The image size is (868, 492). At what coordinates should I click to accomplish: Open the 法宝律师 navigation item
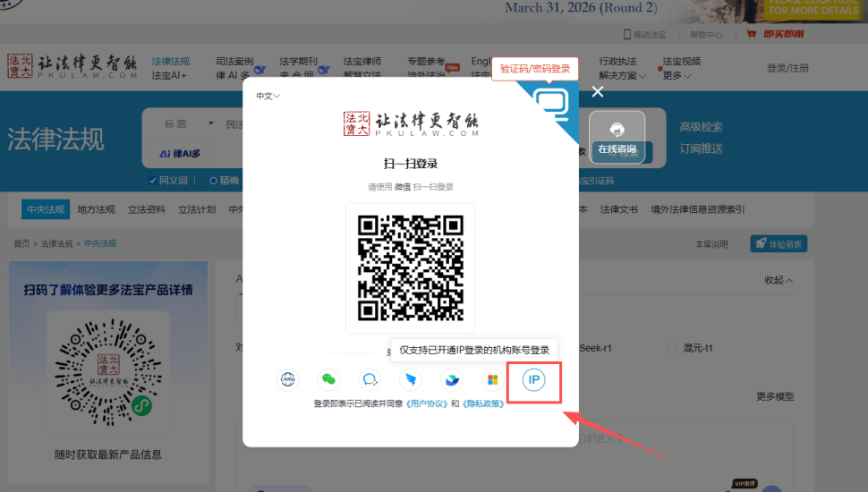(x=362, y=62)
